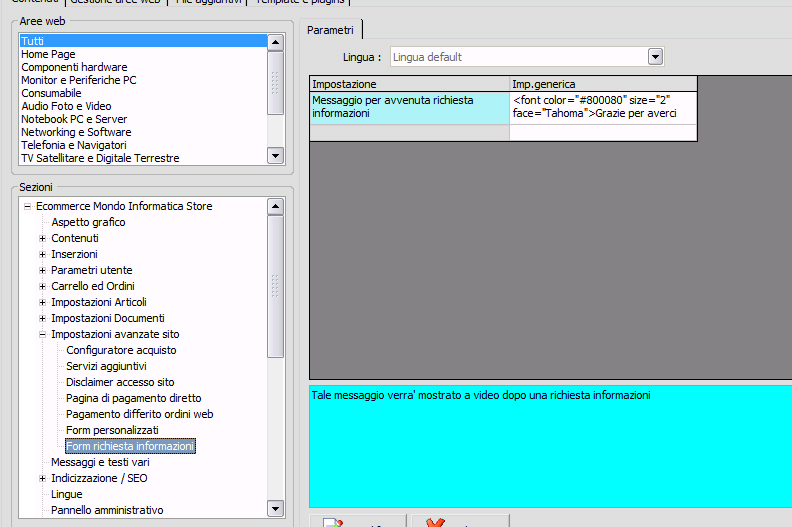This screenshot has width=792, height=527.
Task: Click Sezioni tree scroll down arrow
Action: [x=275, y=509]
